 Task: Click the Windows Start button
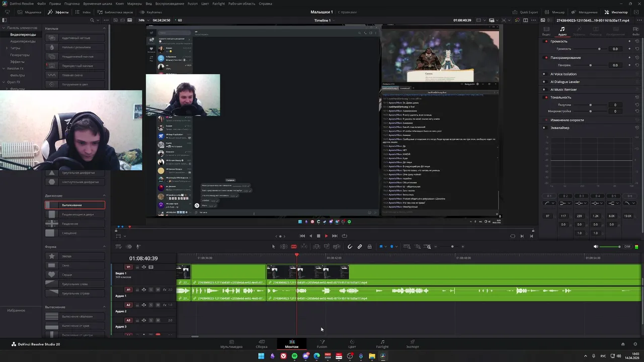(261, 356)
